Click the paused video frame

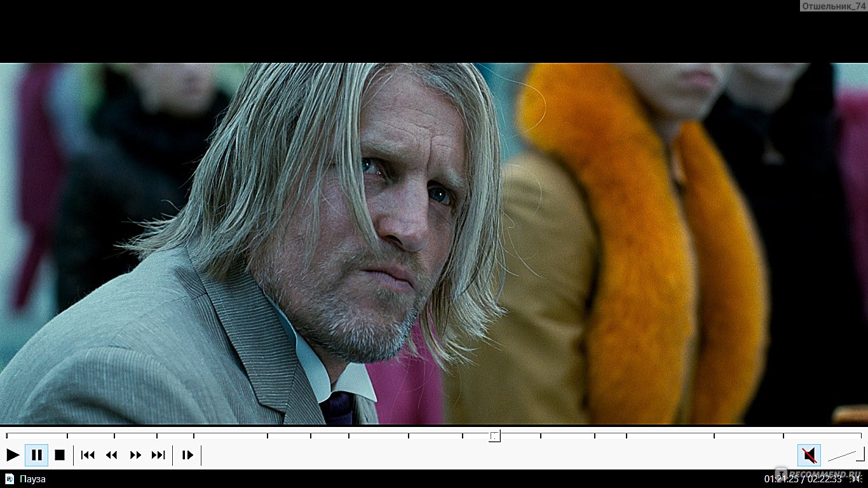pyautogui.click(x=434, y=243)
